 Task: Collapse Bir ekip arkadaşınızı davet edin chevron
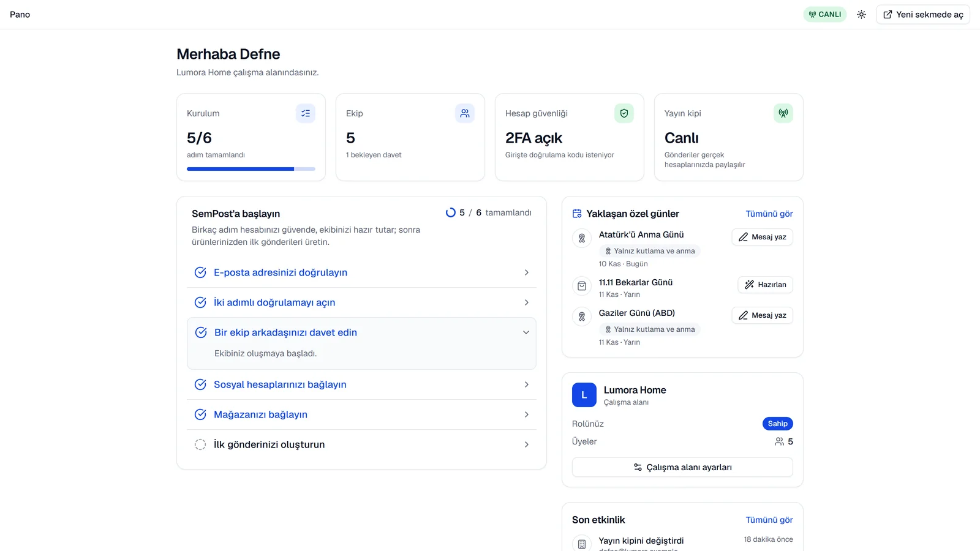(526, 332)
